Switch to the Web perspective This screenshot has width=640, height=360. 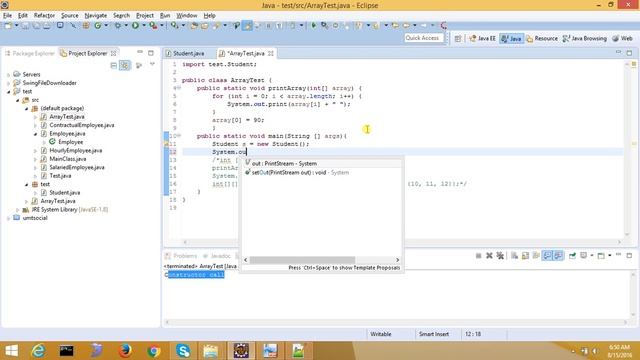pos(622,38)
